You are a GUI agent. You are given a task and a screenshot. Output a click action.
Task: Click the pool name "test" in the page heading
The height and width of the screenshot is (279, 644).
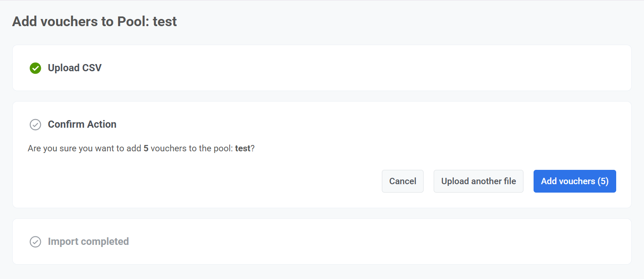(x=165, y=21)
